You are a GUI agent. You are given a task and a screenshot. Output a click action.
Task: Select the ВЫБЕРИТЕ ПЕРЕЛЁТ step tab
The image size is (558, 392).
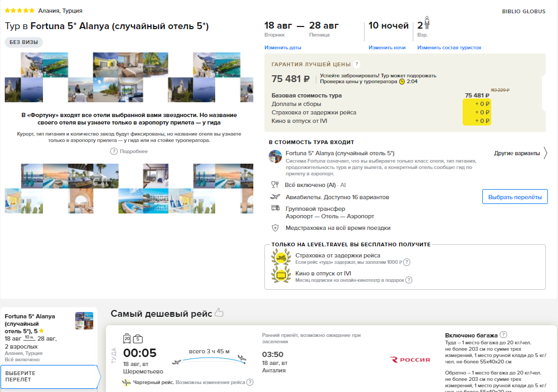click(51, 376)
